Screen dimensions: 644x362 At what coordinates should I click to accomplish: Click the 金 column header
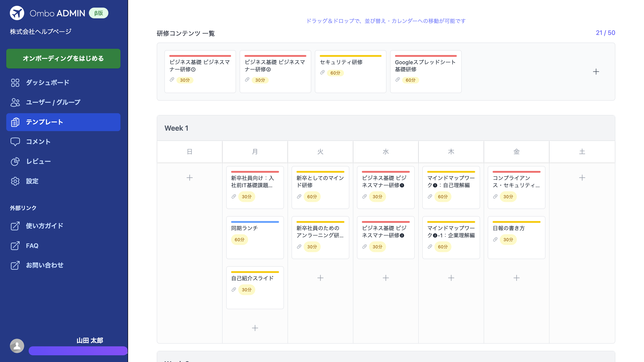(x=517, y=152)
